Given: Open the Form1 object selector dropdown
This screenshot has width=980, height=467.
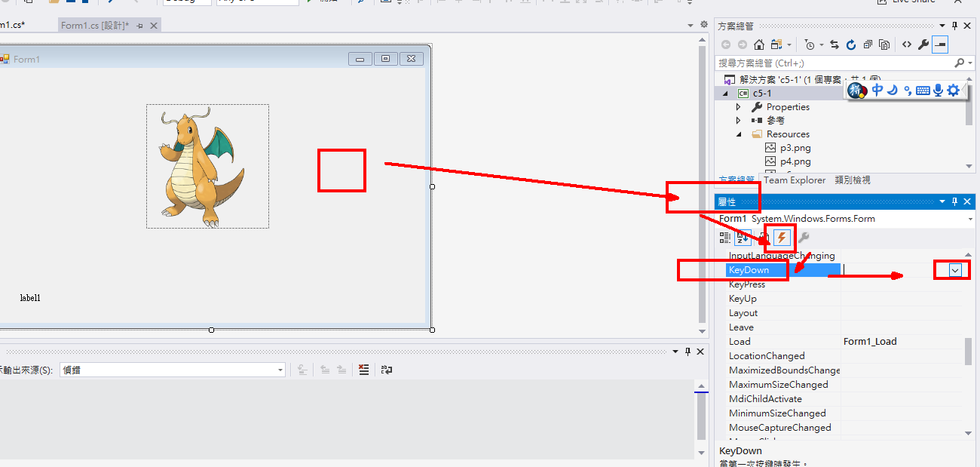Looking at the screenshot, I should 970,219.
